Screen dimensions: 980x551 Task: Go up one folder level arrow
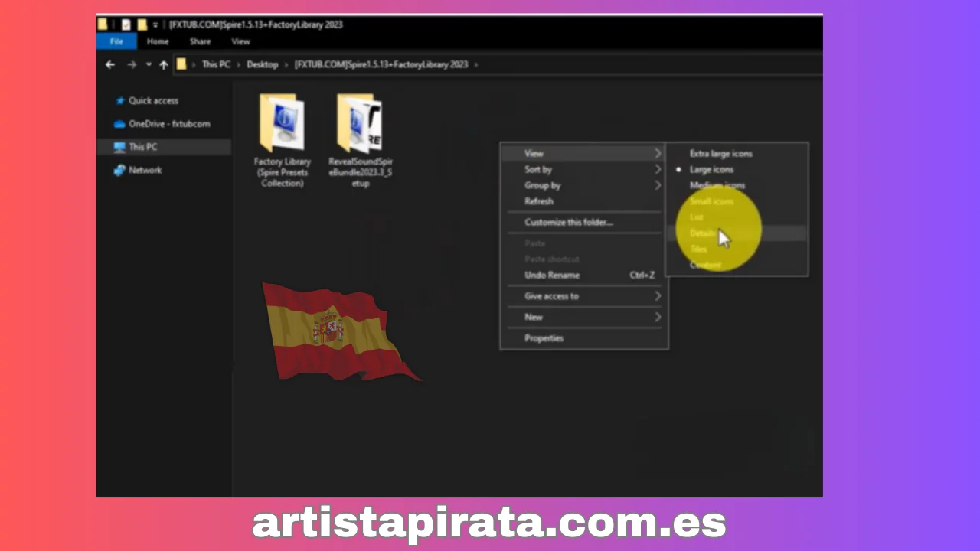point(163,65)
